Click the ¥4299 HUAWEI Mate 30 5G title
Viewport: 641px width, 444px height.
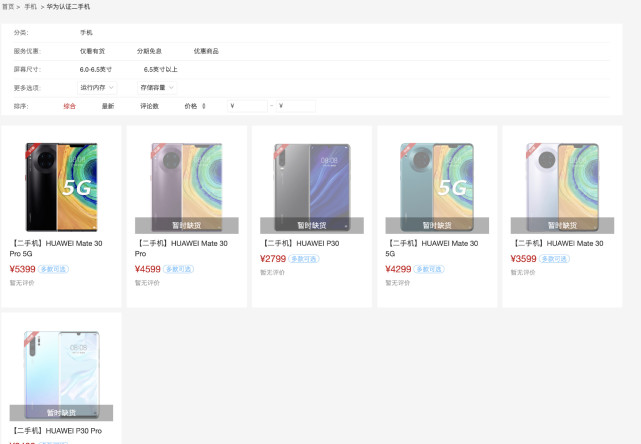[x=432, y=249]
